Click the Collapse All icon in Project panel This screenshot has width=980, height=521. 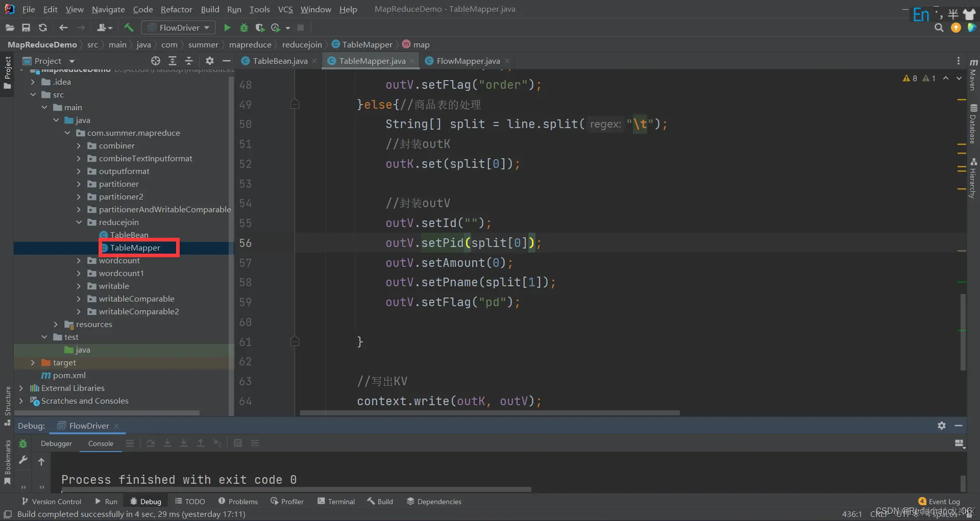point(189,61)
